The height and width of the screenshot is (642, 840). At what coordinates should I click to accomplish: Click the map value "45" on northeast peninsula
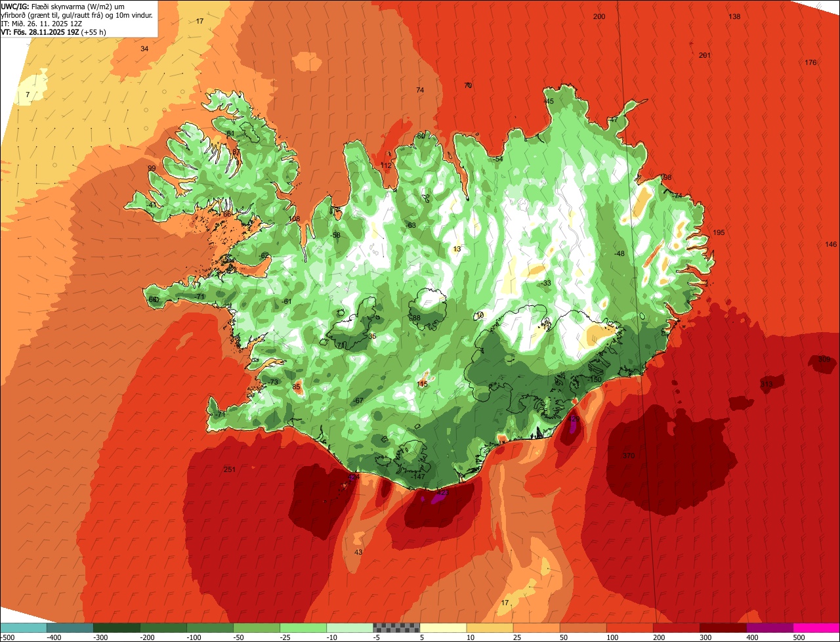pos(549,101)
